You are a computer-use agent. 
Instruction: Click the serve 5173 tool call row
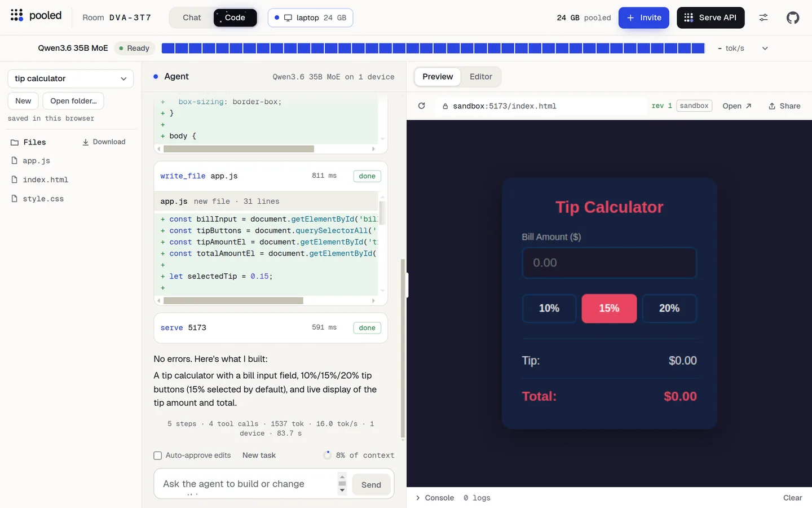tap(271, 328)
